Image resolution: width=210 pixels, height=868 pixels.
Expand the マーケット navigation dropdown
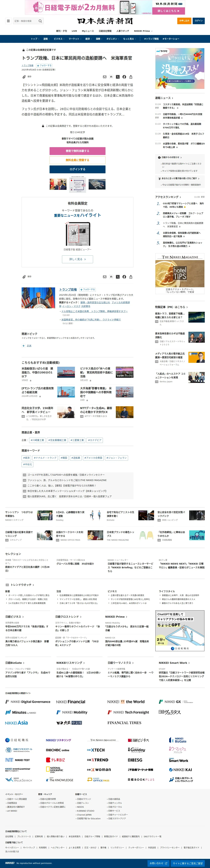point(75,39)
